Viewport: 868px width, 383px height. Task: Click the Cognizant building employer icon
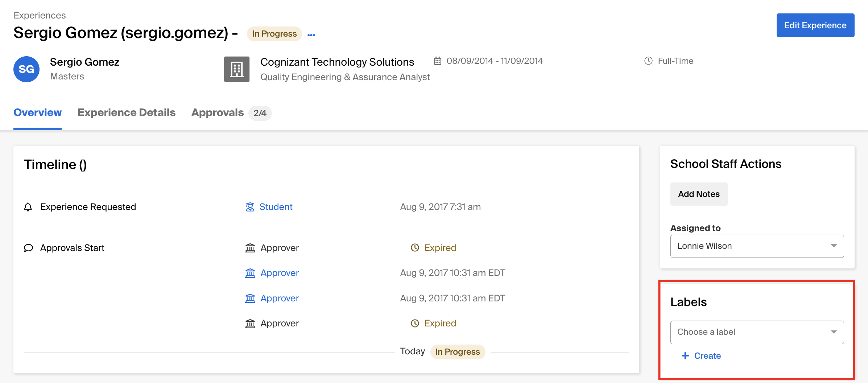pyautogui.click(x=236, y=69)
